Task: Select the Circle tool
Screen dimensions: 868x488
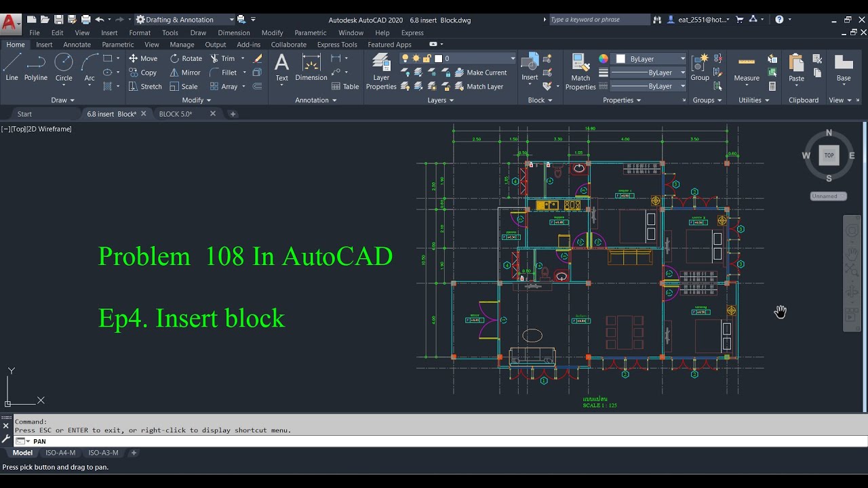Action: coord(64,68)
